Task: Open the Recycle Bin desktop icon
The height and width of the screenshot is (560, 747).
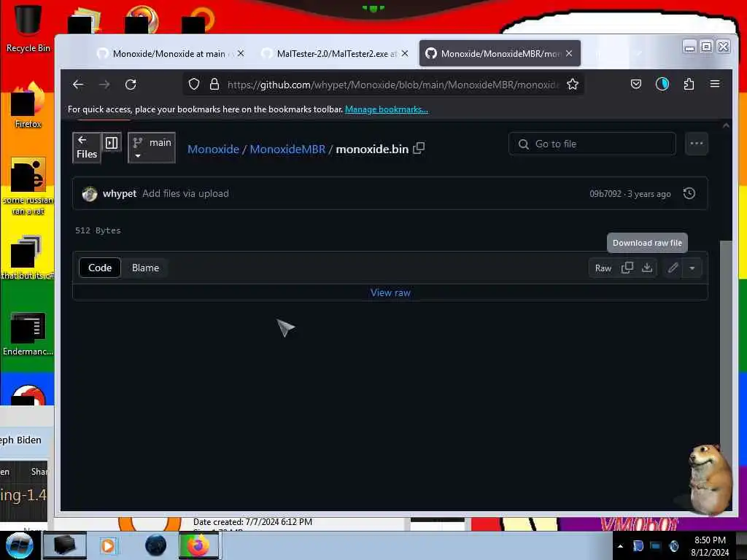Action: tap(28, 27)
